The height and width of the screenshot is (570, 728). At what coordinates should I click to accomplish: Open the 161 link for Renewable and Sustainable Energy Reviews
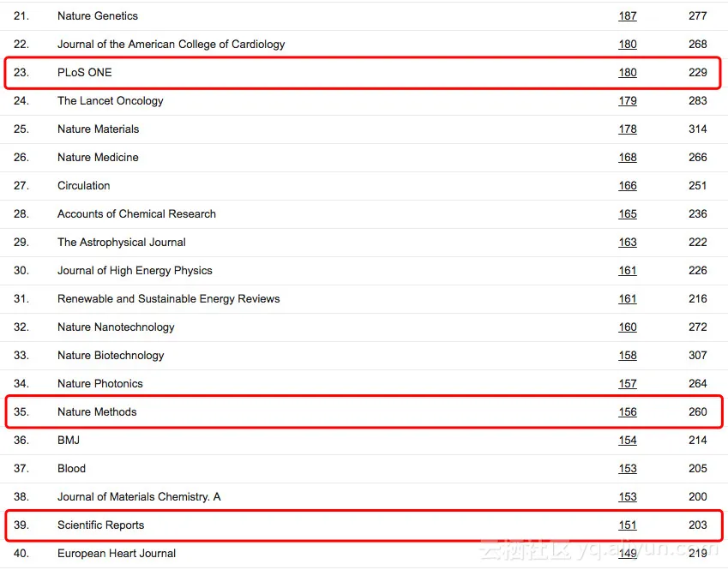pyautogui.click(x=628, y=299)
